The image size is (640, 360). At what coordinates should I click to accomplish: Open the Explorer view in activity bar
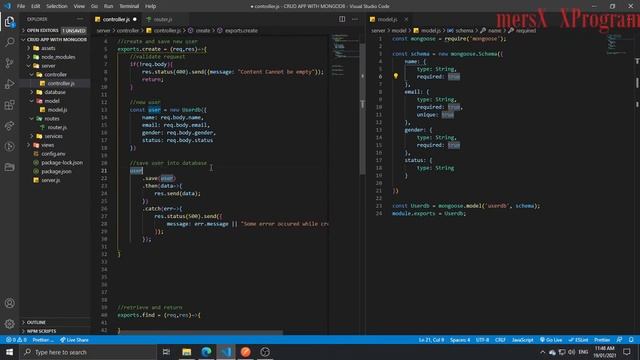9,21
